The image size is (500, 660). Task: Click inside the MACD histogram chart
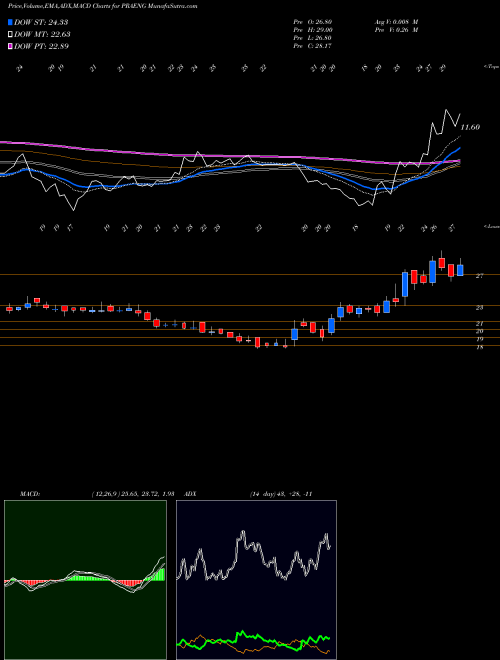[85, 580]
